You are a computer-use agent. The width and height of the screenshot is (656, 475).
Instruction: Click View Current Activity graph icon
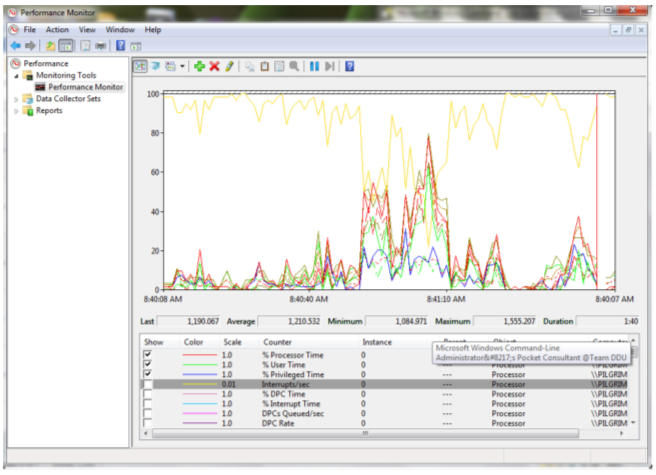[140, 66]
